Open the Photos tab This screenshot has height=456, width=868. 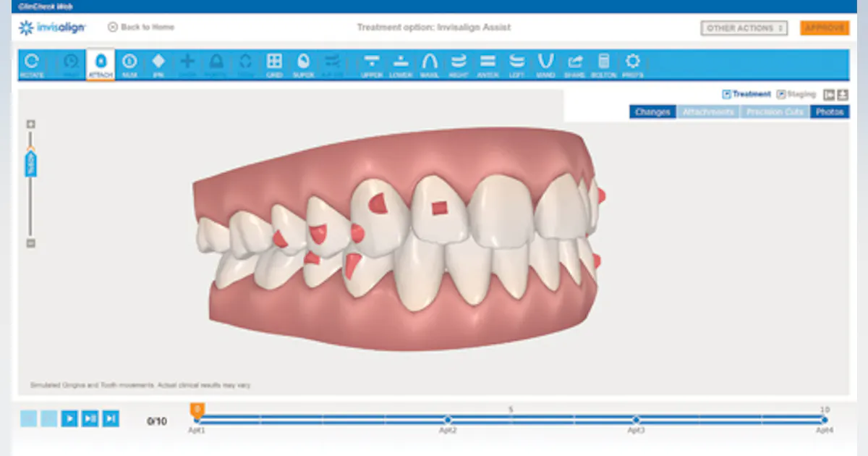tap(830, 112)
